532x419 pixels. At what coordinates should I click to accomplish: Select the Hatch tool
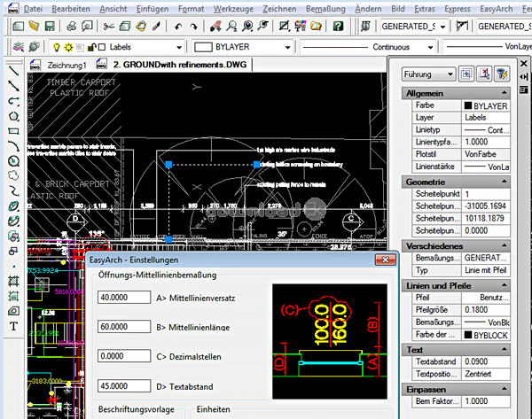click(x=13, y=281)
